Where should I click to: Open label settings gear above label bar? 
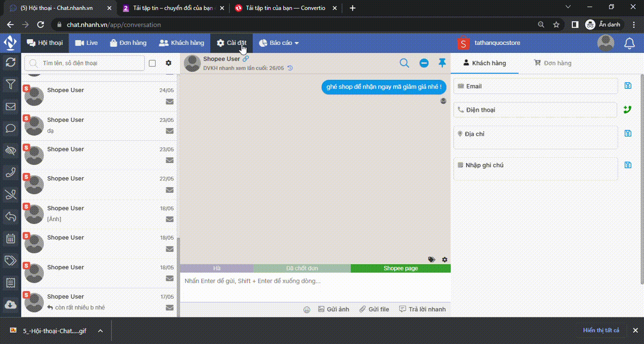pos(445,259)
